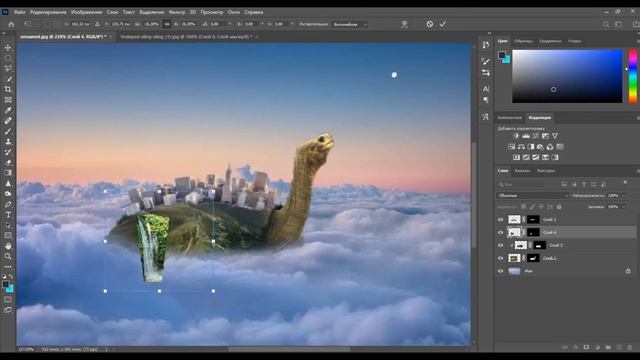Viewport: 640px width, 360px height.
Task: Click delete layer trash button
Action: (629, 347)
